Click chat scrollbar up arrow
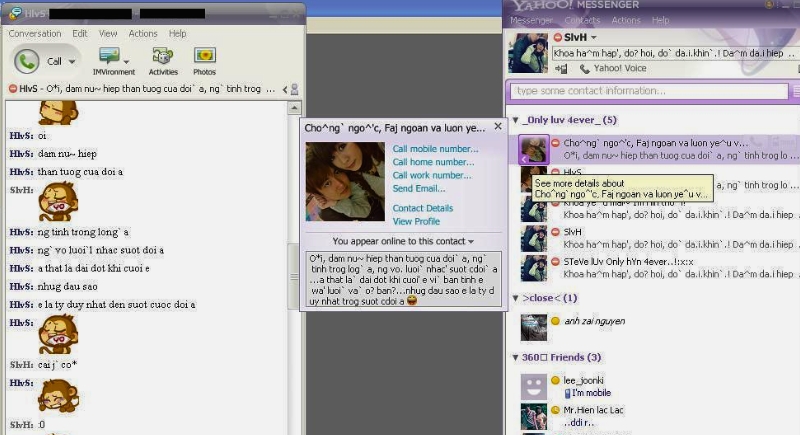This screenshot has height=435, width=800. click(x=294, y=108)
